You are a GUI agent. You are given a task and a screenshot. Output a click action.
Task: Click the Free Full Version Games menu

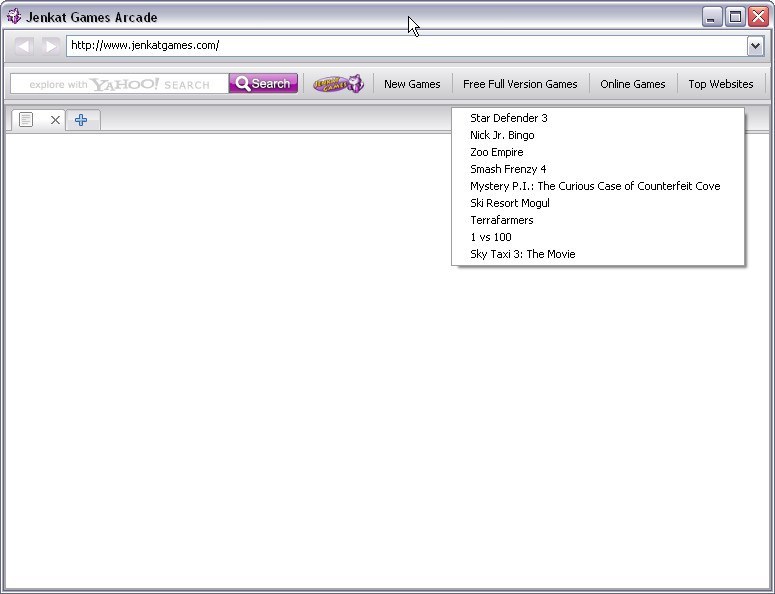(x=520, y=84)
